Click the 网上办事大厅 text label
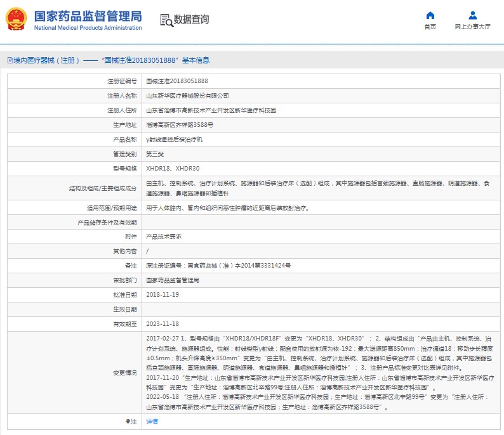The image size is (504, 435). click(x=472, y=27)
